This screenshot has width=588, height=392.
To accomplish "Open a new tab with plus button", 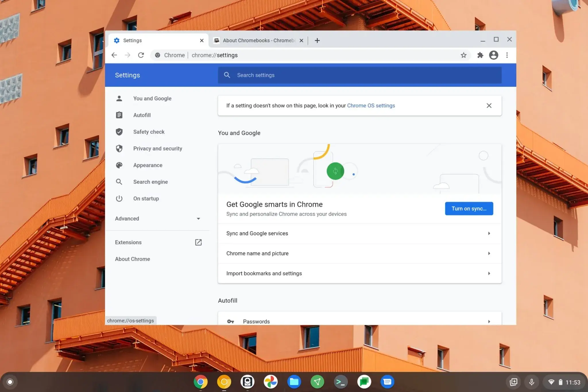I will [x=317, y=40].
